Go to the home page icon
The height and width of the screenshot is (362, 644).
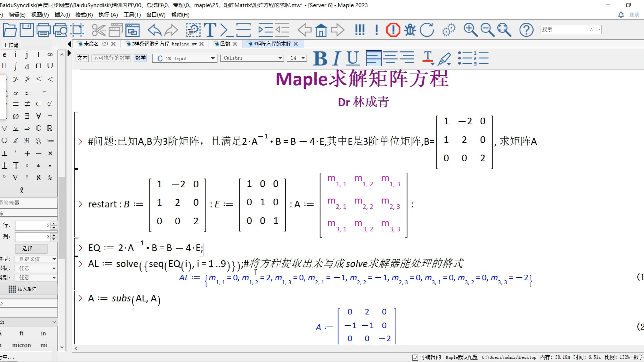[x=321, y=30]
